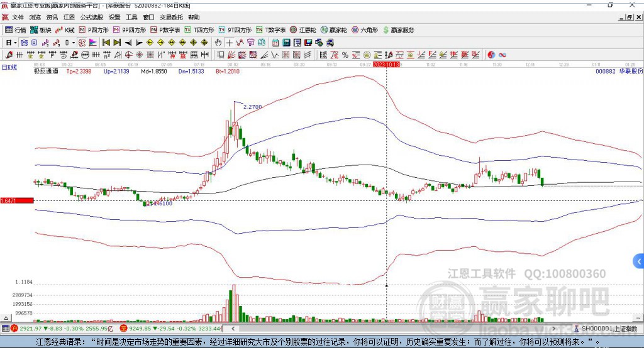
Task: Open the K线 toolbar button
Action: pyautogui.click(x=65, y=30)
